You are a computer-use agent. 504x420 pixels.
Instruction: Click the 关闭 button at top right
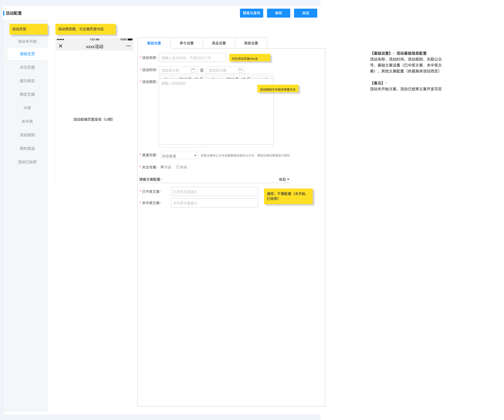pyautogui.click(x=306, y=13)
